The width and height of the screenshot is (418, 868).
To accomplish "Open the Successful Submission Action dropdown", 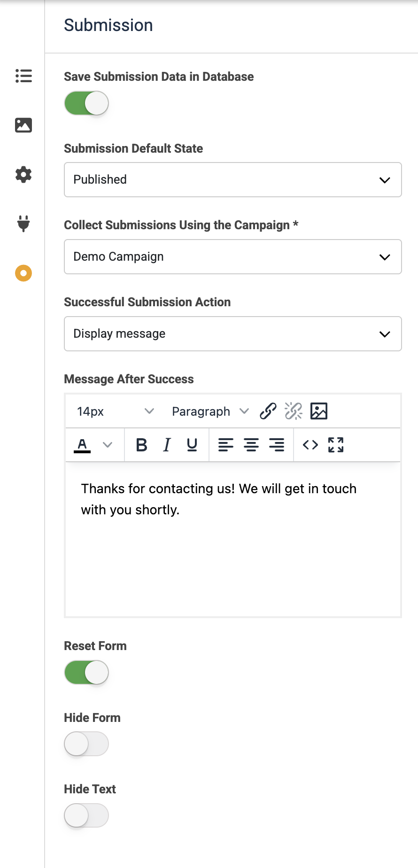I will point(232,334).
